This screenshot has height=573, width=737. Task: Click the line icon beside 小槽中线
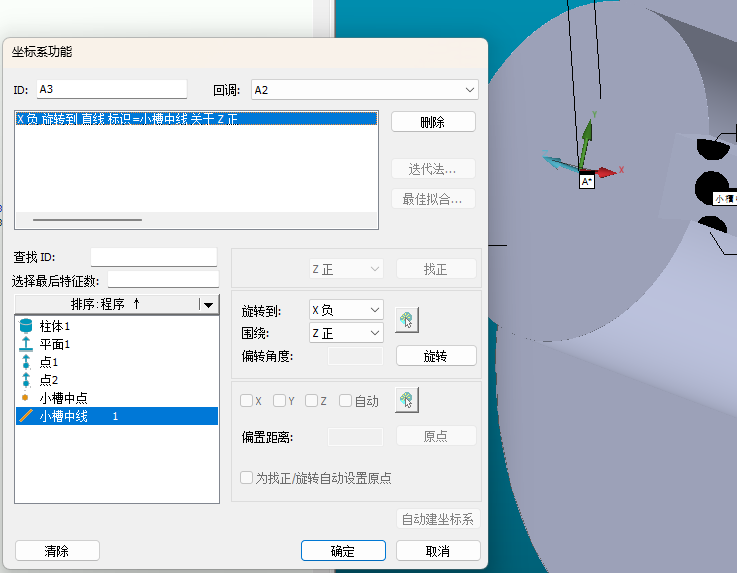tap(26, 416)
